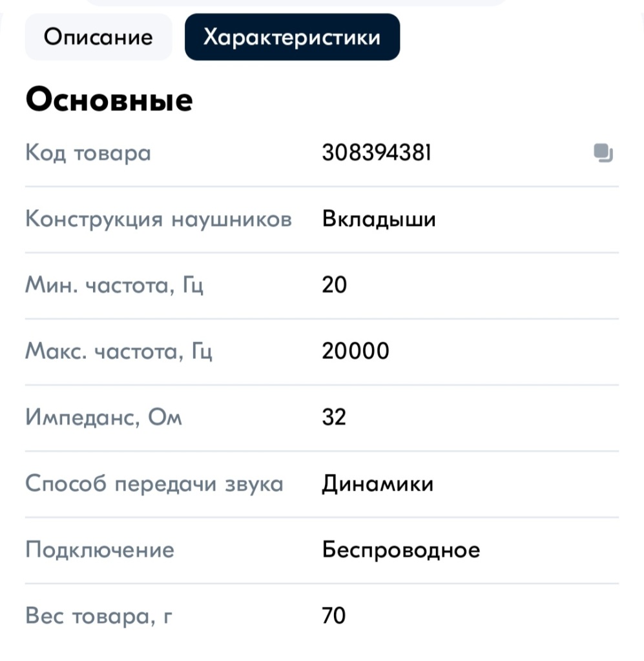The image size is (644, 661).
Task: Click the value 20 for minimum frequency
Action: pyautogui.click(x=334, y=285)
